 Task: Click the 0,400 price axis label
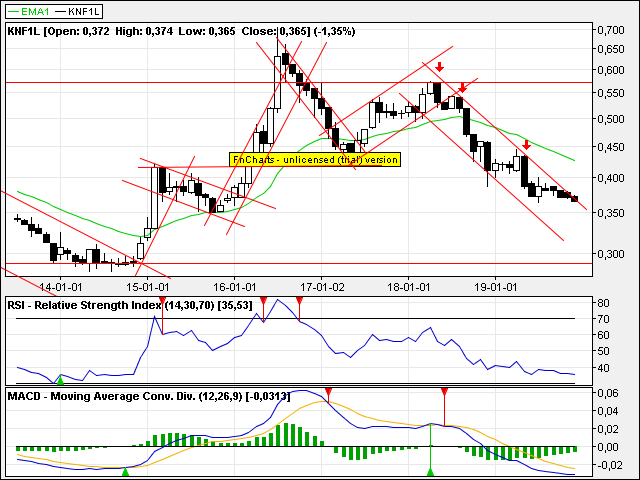click(x=611, y=178)
